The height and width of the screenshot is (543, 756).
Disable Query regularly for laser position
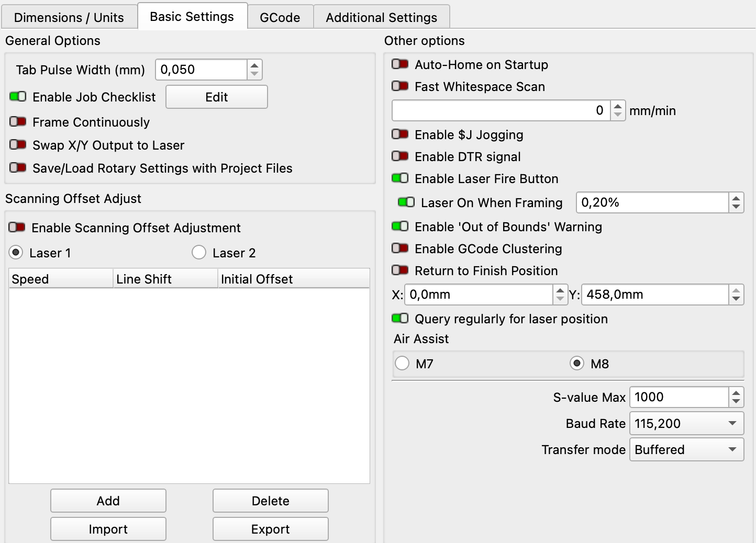click(x=400, y=318)
